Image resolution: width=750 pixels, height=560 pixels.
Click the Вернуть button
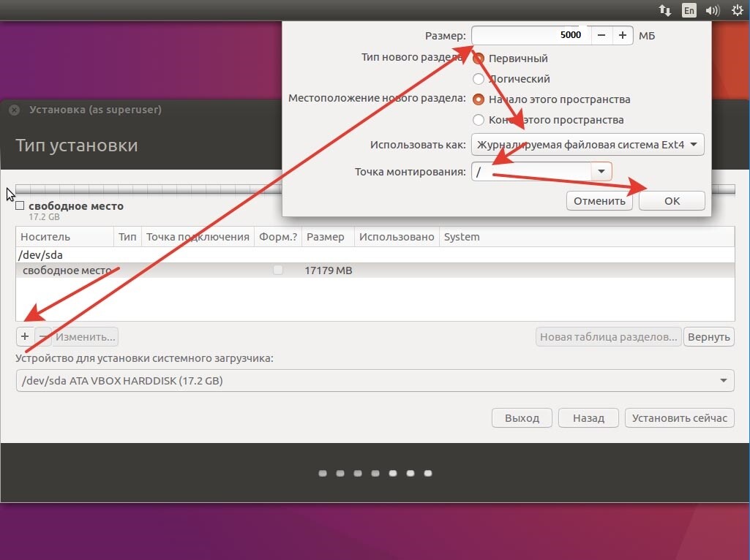click(709, 336)
